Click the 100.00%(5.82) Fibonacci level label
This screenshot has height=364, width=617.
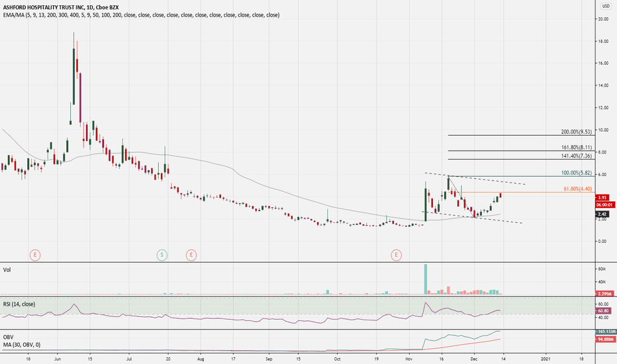click(576, 173)
